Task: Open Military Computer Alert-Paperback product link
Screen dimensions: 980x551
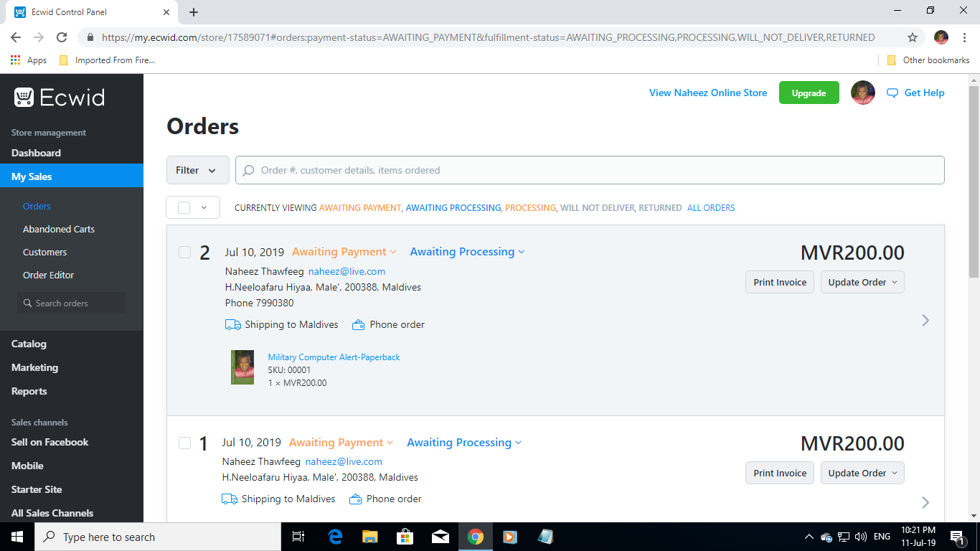Action: (x=334, y=357)
